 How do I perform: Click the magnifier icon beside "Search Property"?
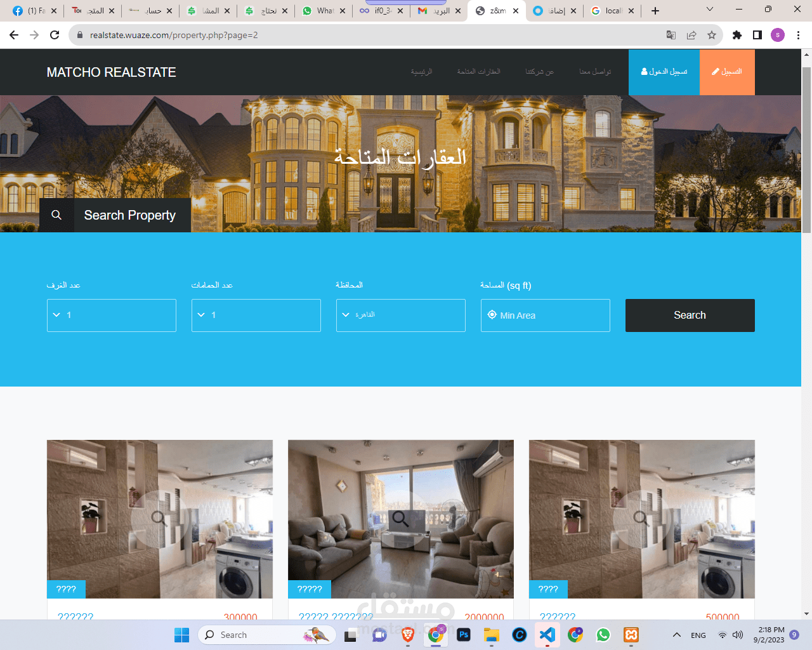click(56, 215)
